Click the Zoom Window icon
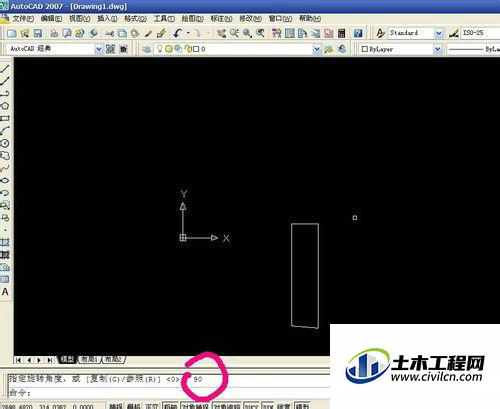 [x=247, y=33]
